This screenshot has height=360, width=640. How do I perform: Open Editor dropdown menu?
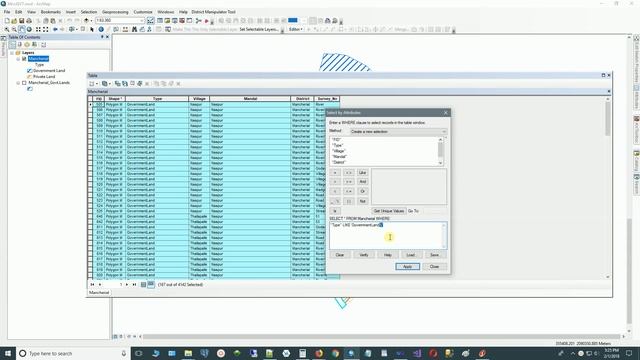click(x=296, y=29)
